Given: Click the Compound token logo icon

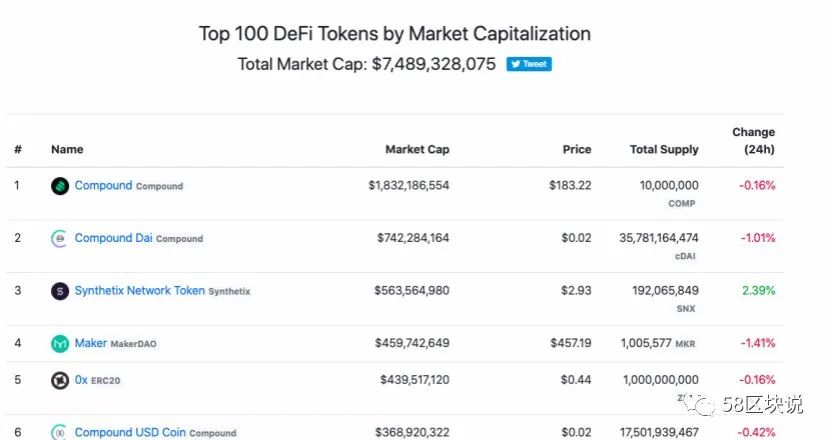Looking at the screenshot, I should [60, 186].
